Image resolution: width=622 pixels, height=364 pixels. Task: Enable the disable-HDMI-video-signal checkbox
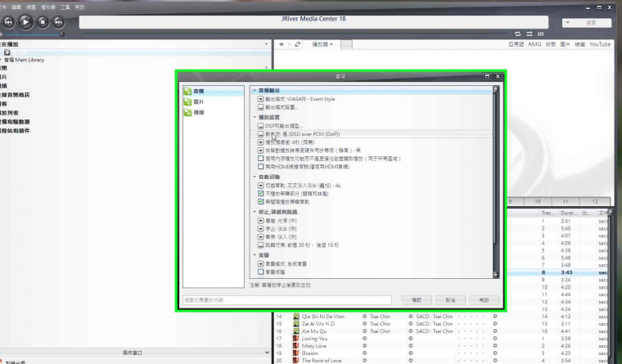click(260, 167)
